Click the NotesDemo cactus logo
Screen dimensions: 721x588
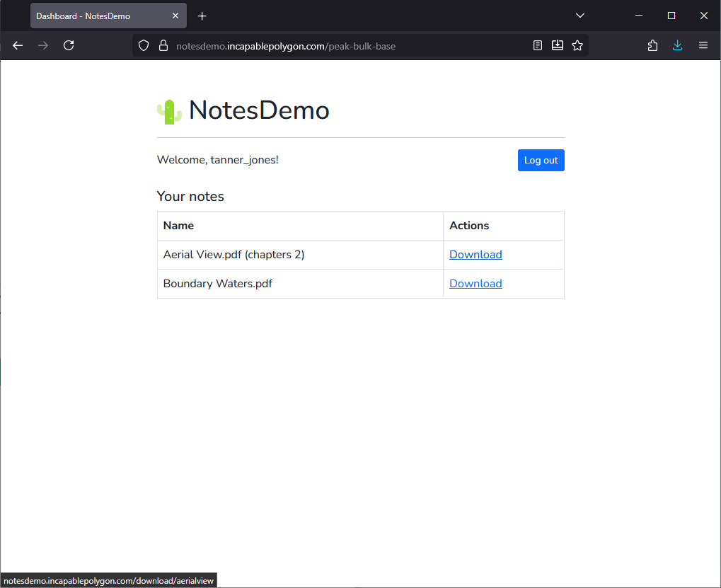click(169, 110)
